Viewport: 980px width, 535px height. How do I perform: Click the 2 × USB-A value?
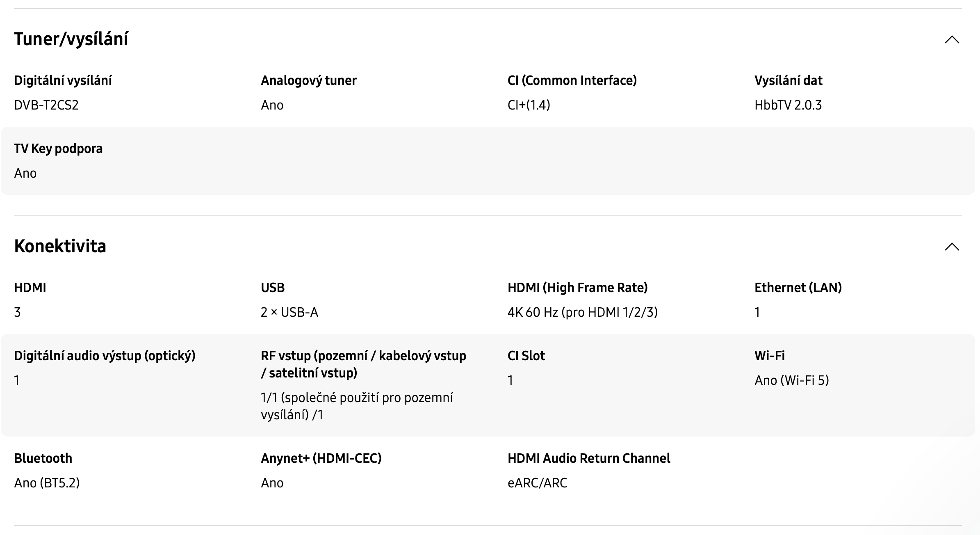point(289,312)
